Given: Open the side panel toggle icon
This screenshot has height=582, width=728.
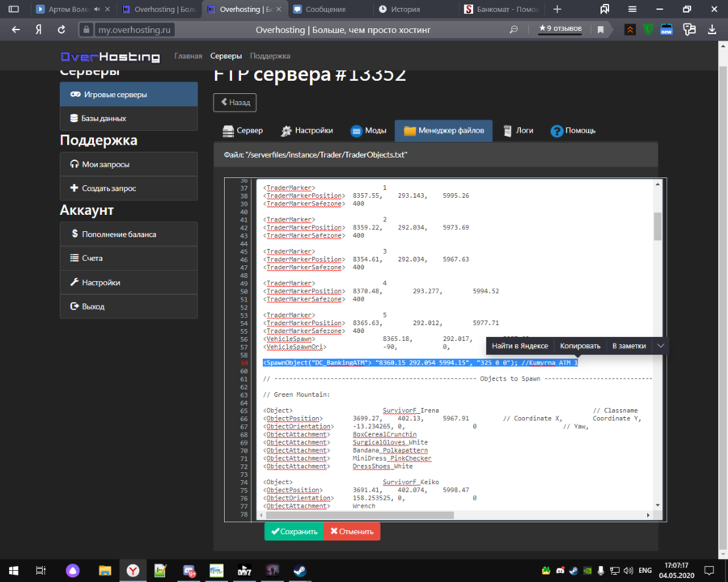Looking at the screenshot, I should pyautogui.click(x=14, y=9).
